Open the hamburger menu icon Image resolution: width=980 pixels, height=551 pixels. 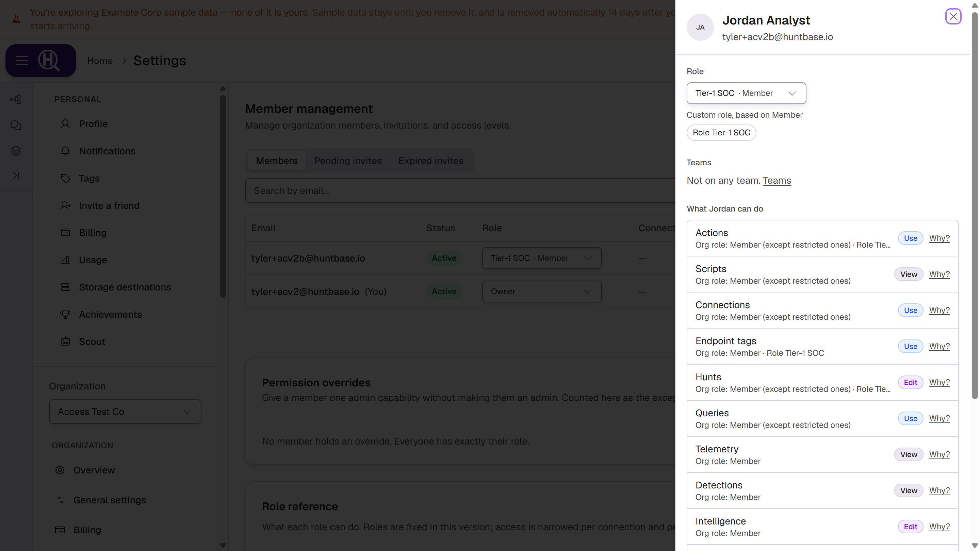[22, 61]
